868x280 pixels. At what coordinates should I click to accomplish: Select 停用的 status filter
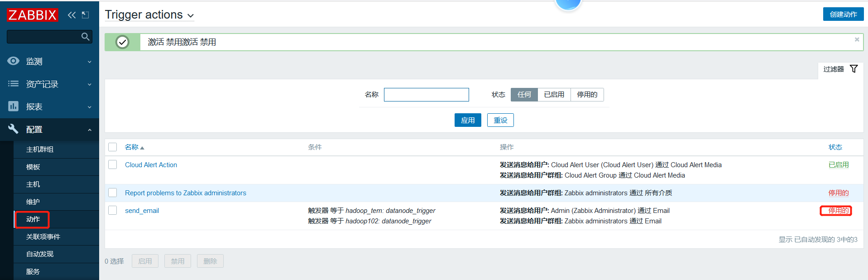pyautogui.click(x=587, y=94)
